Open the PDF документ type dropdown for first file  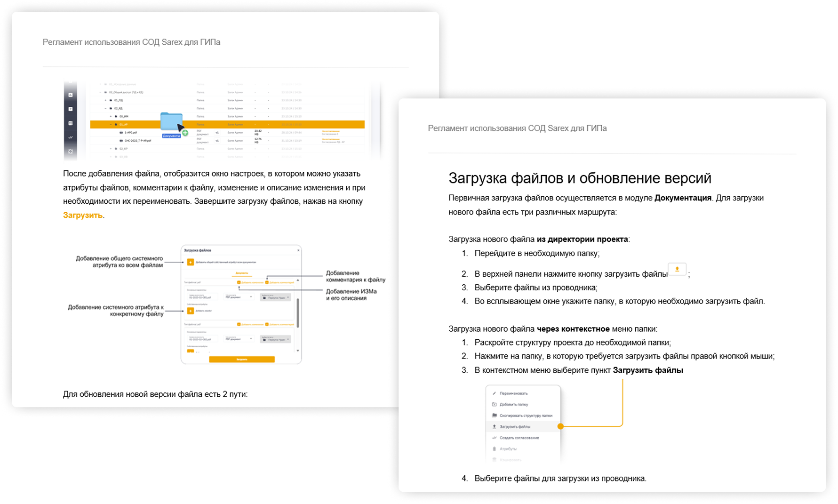tap(239, 297)
